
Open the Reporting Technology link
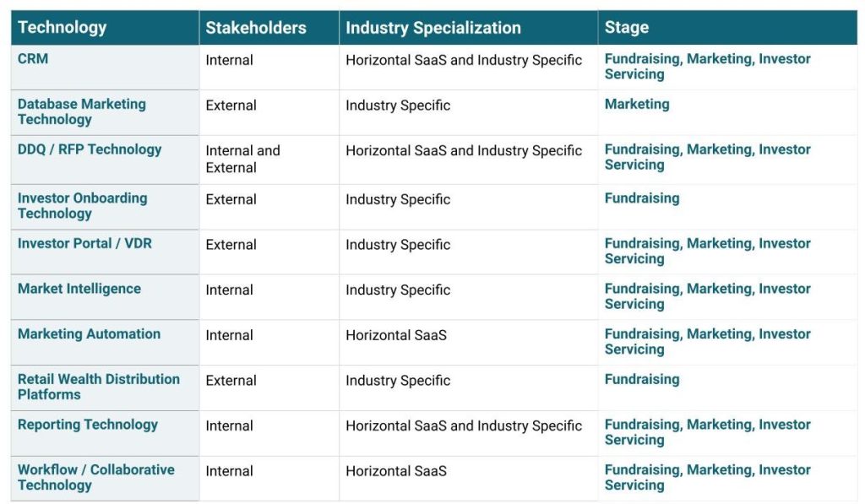tap(87, 425)
